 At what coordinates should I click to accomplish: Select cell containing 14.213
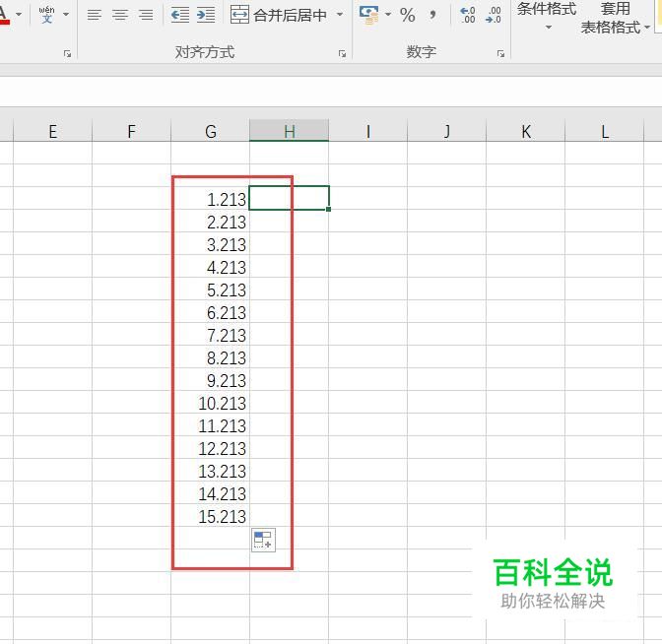210,493
